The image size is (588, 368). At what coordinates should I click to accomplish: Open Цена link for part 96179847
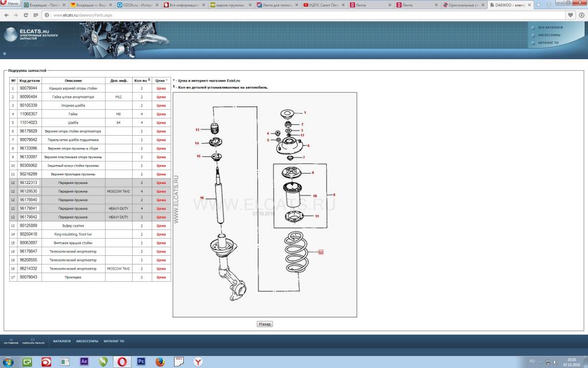pos(161,252)
